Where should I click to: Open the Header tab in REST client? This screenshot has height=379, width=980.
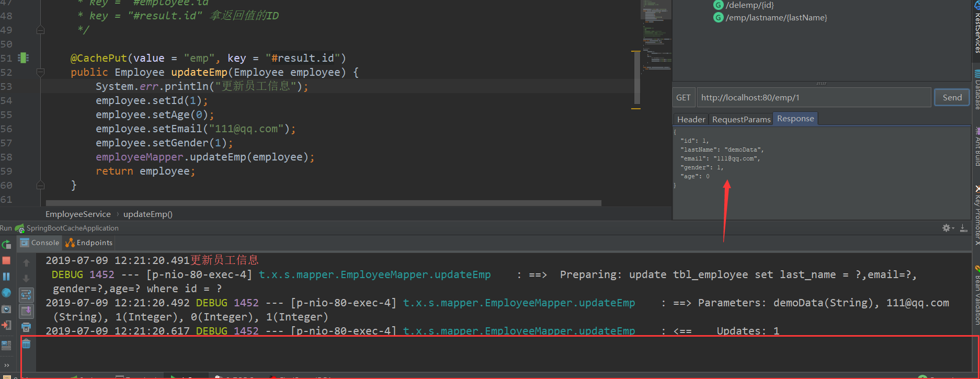tap(691, 119)
